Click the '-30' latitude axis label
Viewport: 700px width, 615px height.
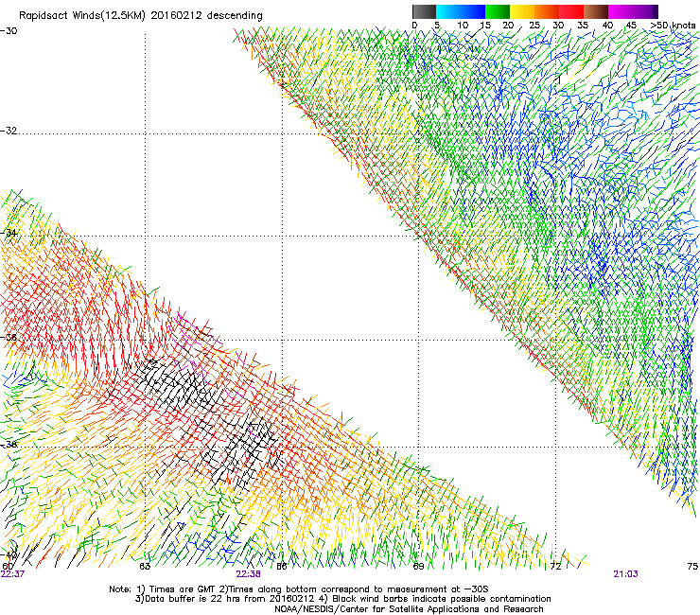coord(9,31)
